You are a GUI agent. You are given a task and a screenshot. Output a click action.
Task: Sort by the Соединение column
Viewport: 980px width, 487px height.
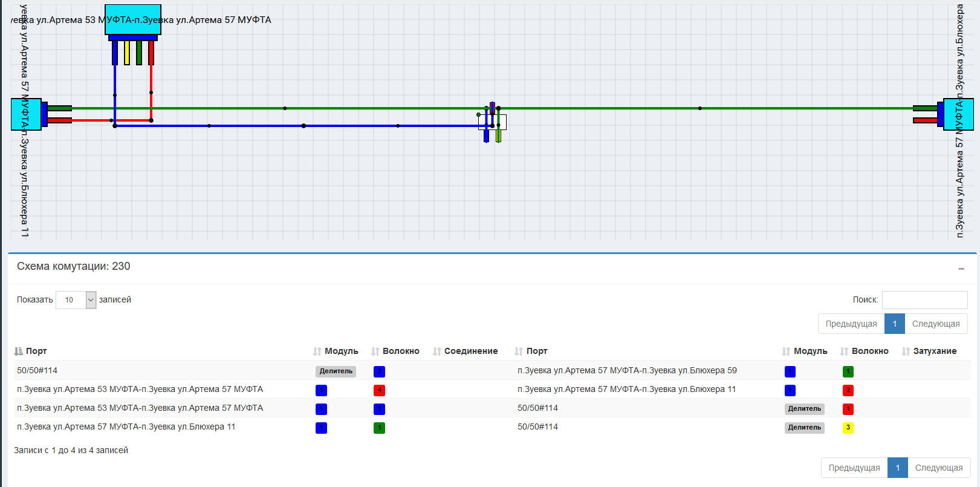click(x=470, y=351)
